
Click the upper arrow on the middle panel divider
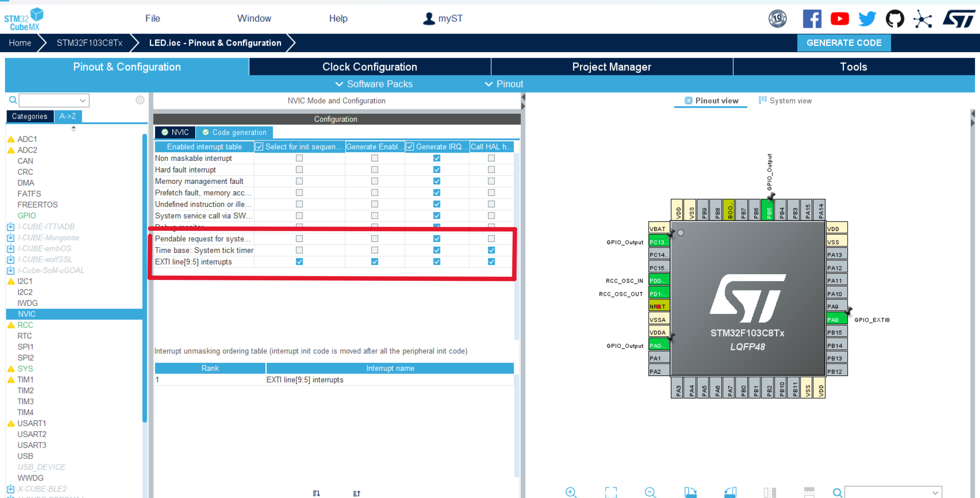coord(523,97)
